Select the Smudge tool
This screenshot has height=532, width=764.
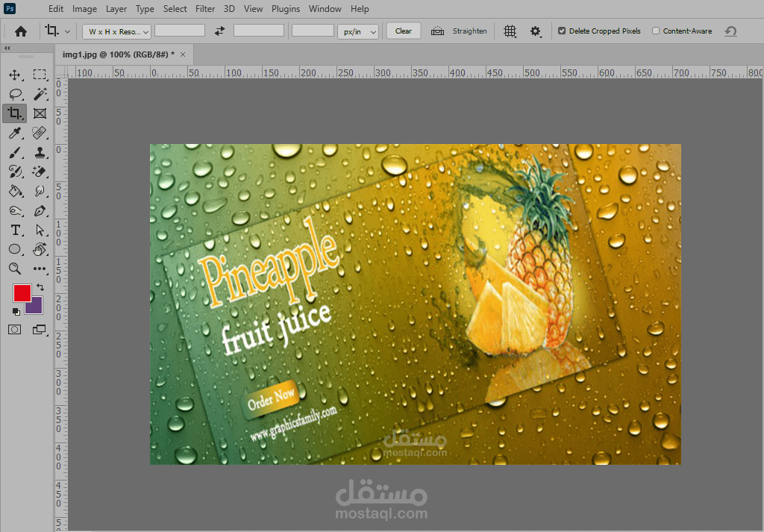coord(40,191)
